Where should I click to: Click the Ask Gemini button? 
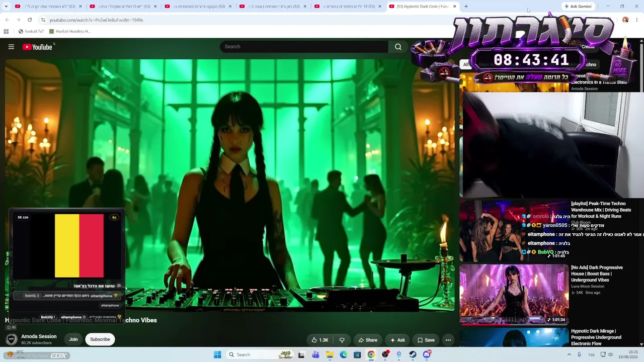click(578, 7)
